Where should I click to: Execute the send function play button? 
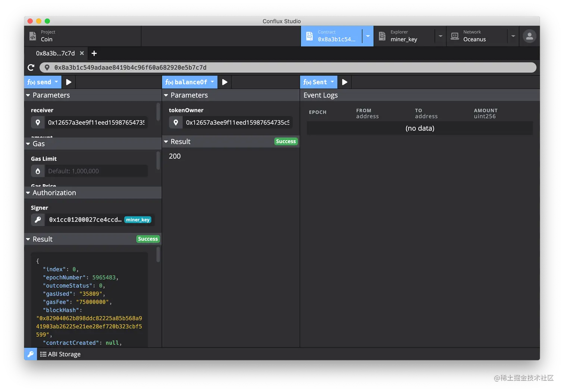[69, 82]
